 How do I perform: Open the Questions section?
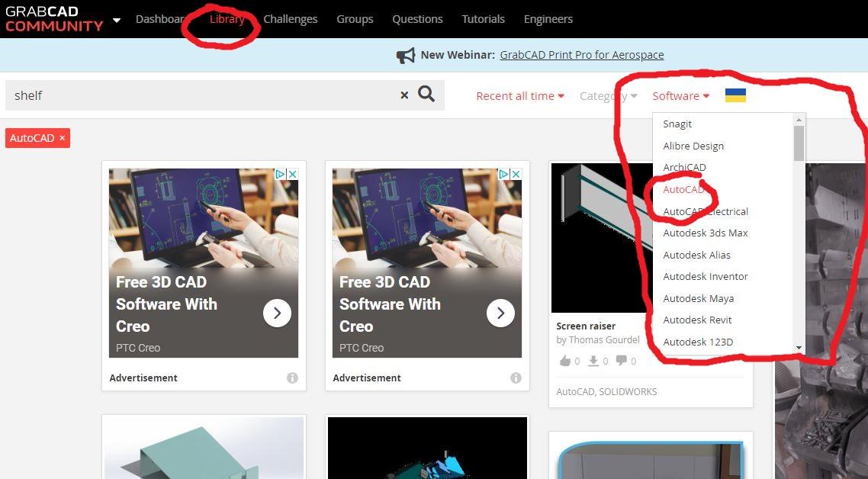pyautogui.click(x=417, y=19)
